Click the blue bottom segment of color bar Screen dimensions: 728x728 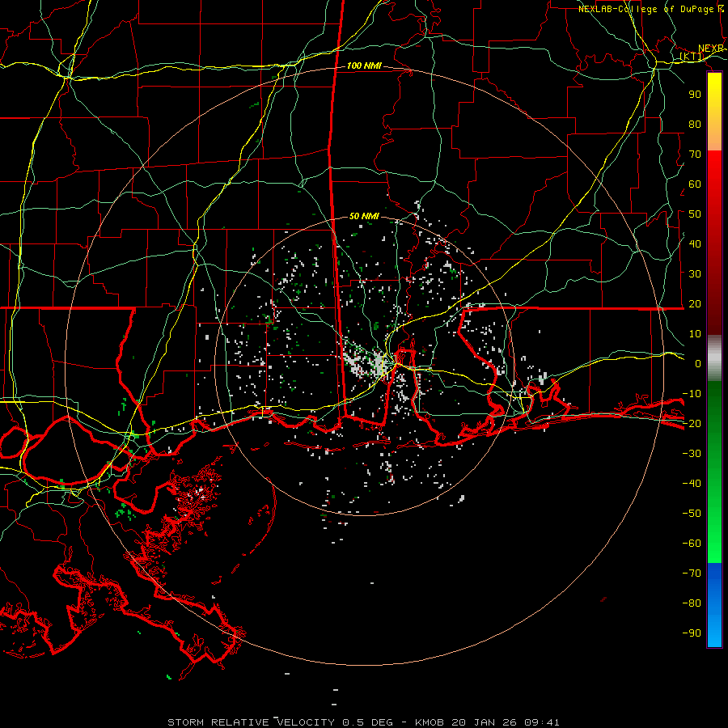(714, 605)
